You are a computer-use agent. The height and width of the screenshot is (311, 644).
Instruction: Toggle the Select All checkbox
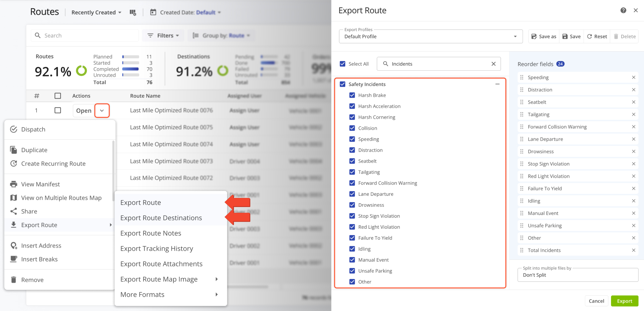pos(343,64)
